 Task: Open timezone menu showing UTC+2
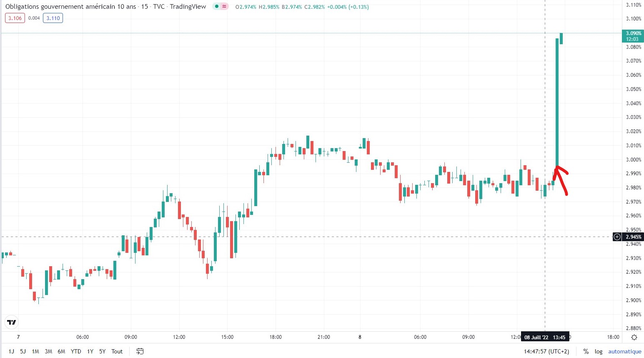546,351
